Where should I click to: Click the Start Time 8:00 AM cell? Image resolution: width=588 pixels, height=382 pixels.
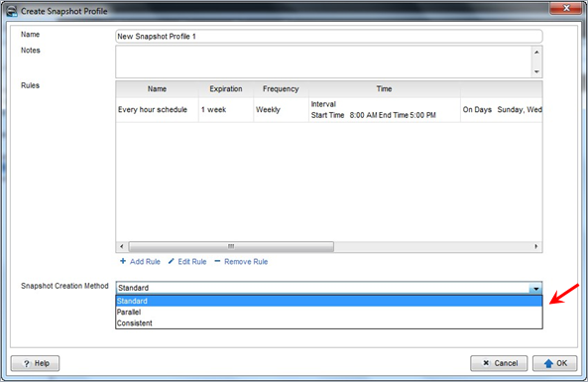385,109
